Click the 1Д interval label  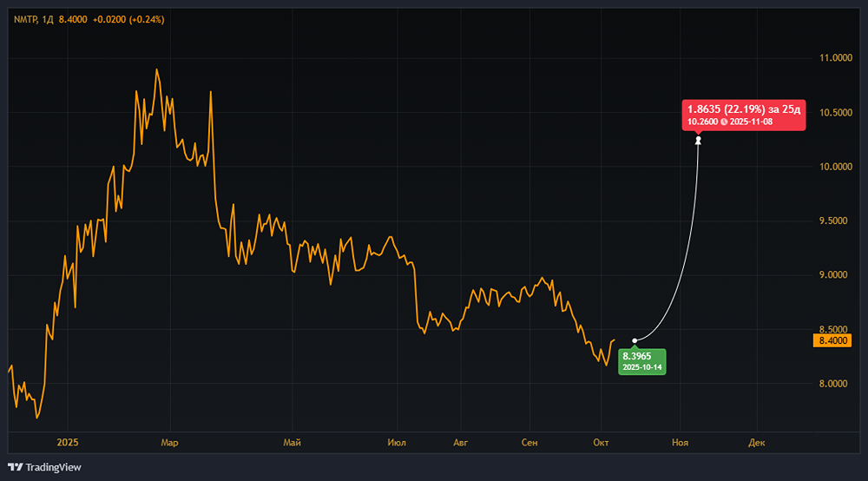pos(48,19)
